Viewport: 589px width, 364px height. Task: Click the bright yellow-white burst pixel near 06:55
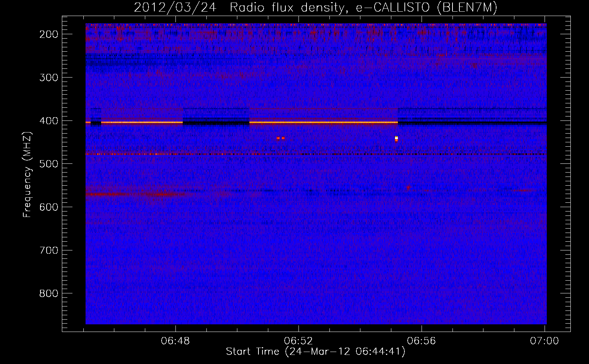396,138
